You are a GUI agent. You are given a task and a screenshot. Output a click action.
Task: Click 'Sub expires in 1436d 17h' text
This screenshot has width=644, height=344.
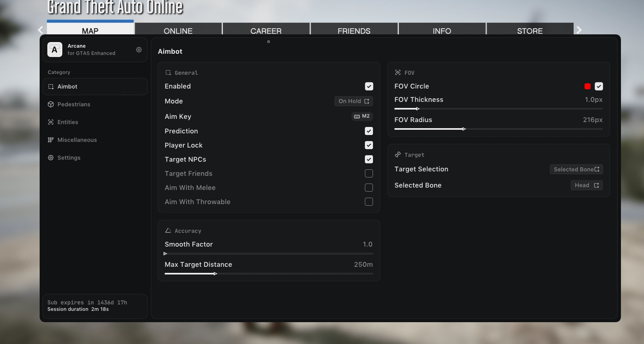click(x=87, y=302)
